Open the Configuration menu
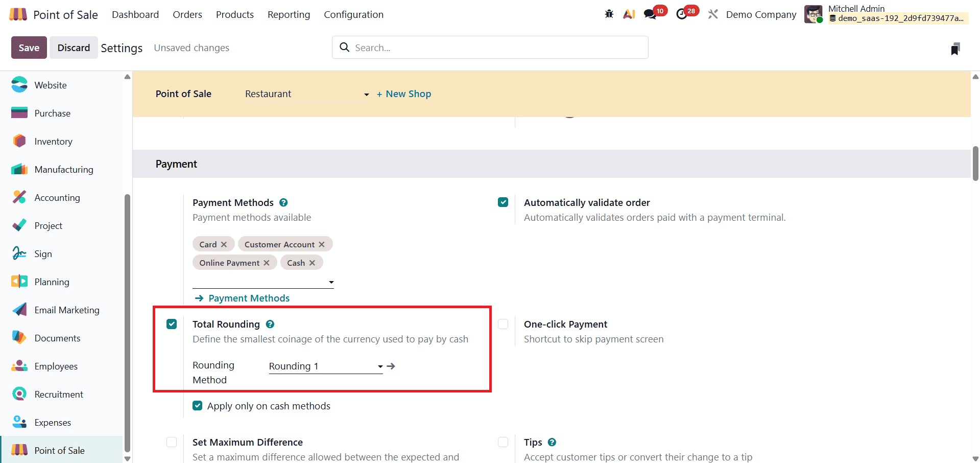980x463 pixels. [x=353, y=14]
